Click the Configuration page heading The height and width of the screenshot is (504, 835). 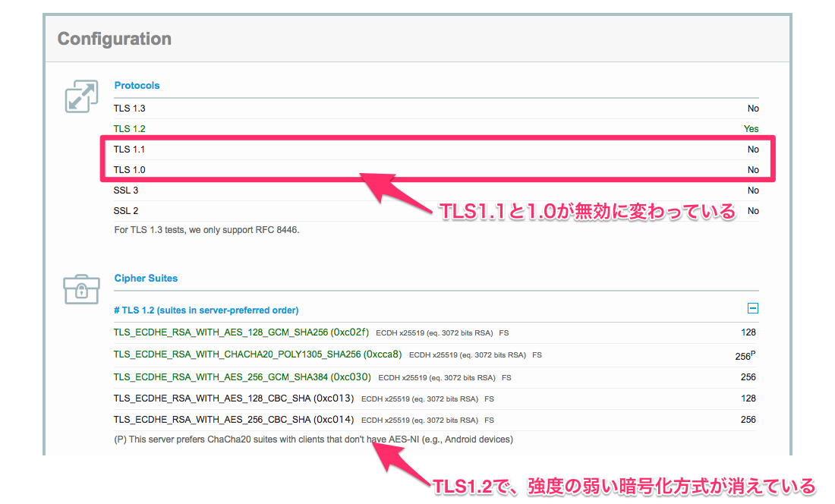point(115,38)
